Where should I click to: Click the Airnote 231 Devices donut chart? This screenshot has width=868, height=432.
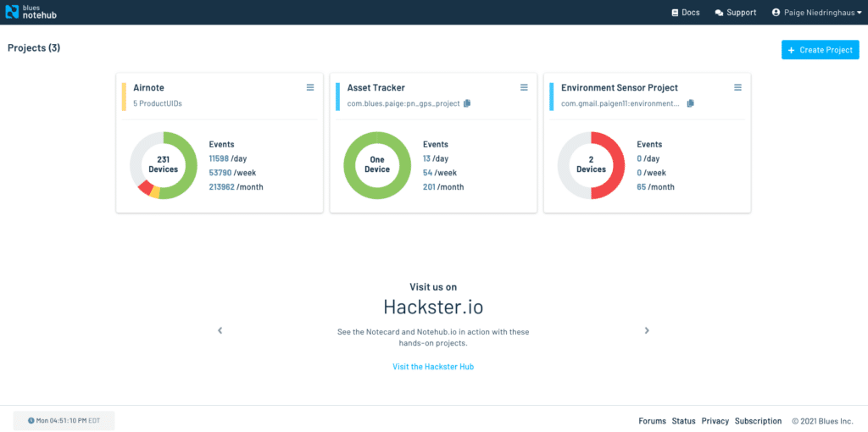coord(164,165)
